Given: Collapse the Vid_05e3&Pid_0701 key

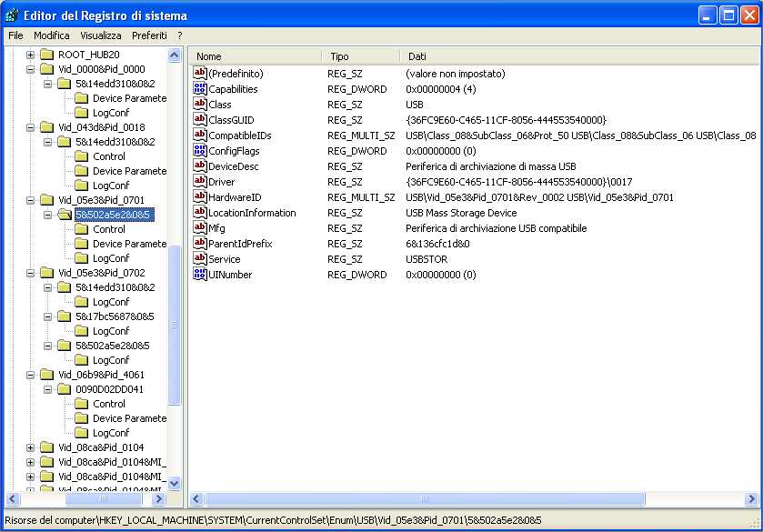Looking at the screenshot, I should [30, 200].
